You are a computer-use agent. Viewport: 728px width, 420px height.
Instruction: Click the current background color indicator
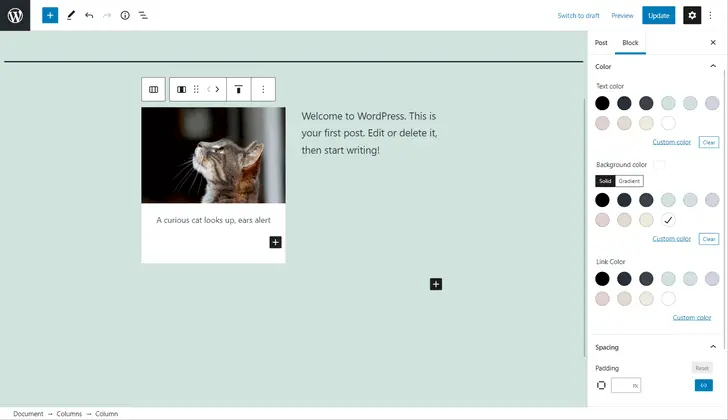tap(659, 165)
